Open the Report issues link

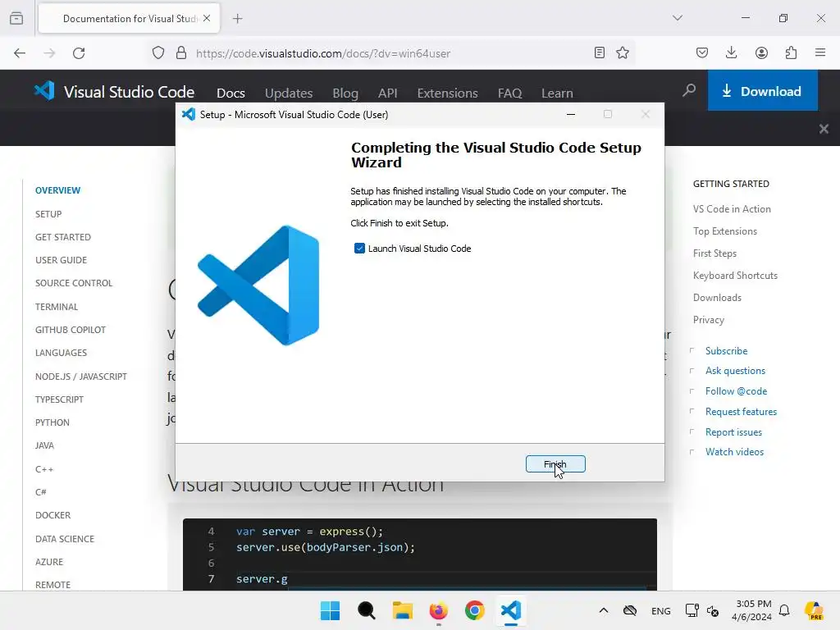click(x=733, y=431)
